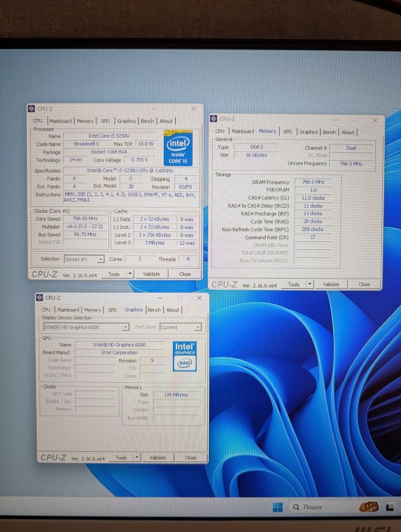The image size is (401, 532).
Task: Open the Bench tab in the Graphics window
Action: (154, 310)
